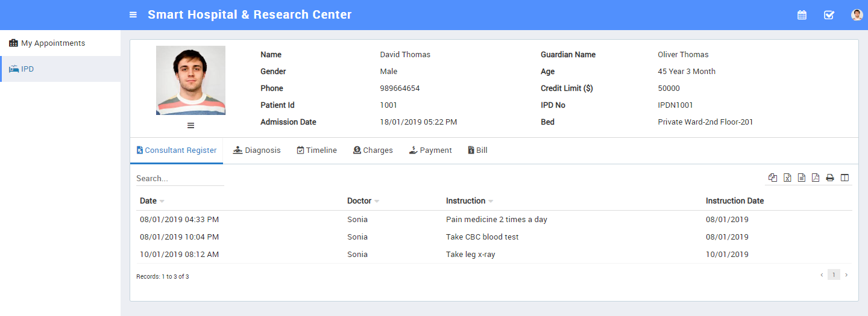Click 'Take leg x-ray' instruction
868x316 pixels.
471,255
